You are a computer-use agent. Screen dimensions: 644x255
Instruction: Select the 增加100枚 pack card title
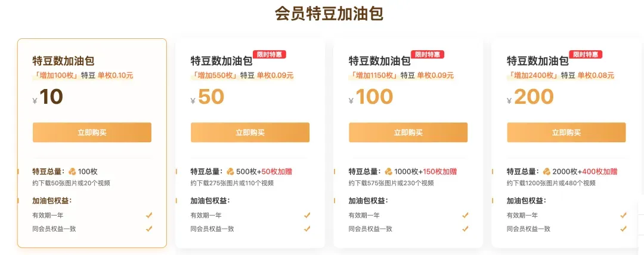coord(64,62)
